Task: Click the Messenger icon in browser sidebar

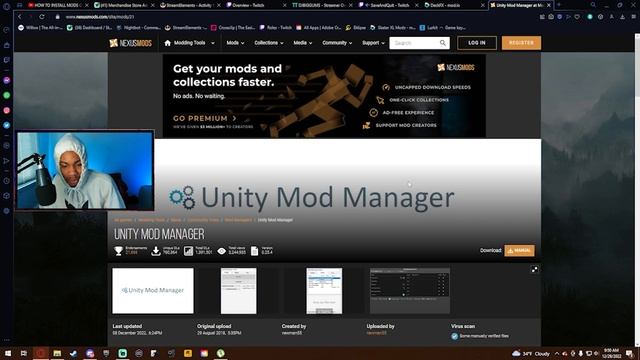Action: [7, 80]
